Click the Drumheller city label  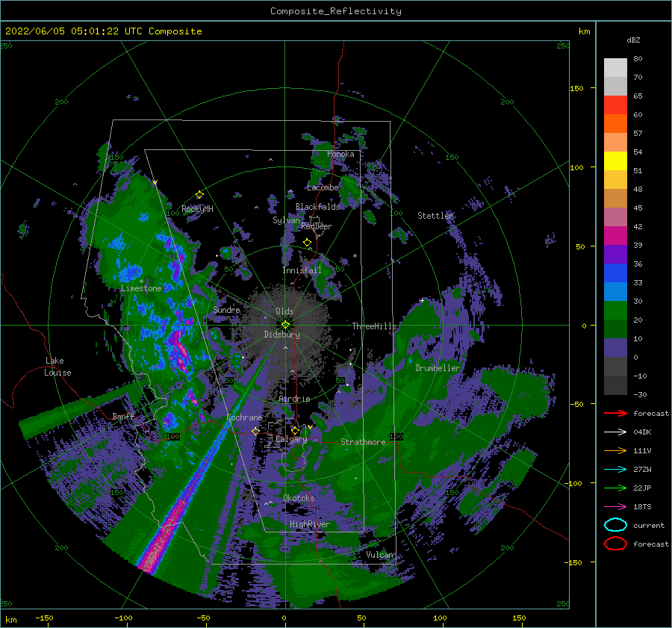point(438,368)
